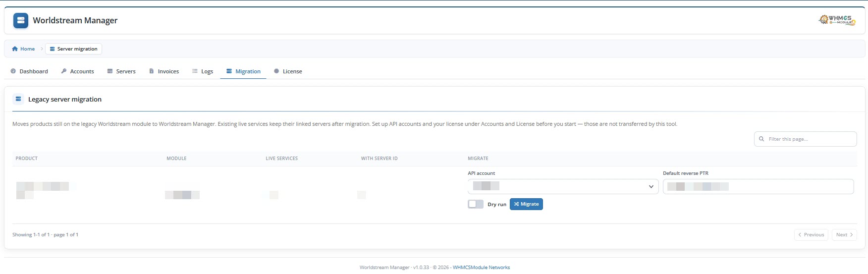Click the Next page button
Viewport: 868px width, 274px height.
coord(844,235)
